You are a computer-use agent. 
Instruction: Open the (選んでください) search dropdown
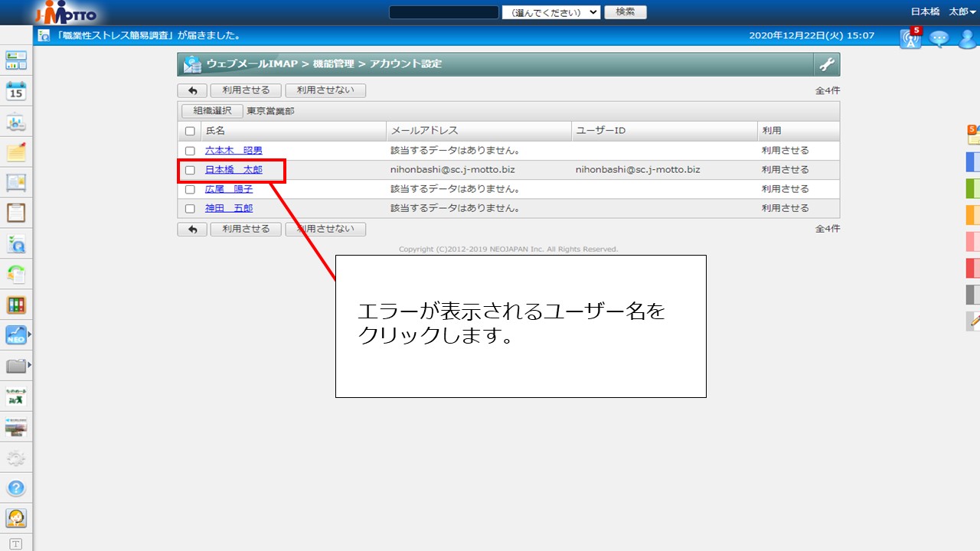pos(551,12)
